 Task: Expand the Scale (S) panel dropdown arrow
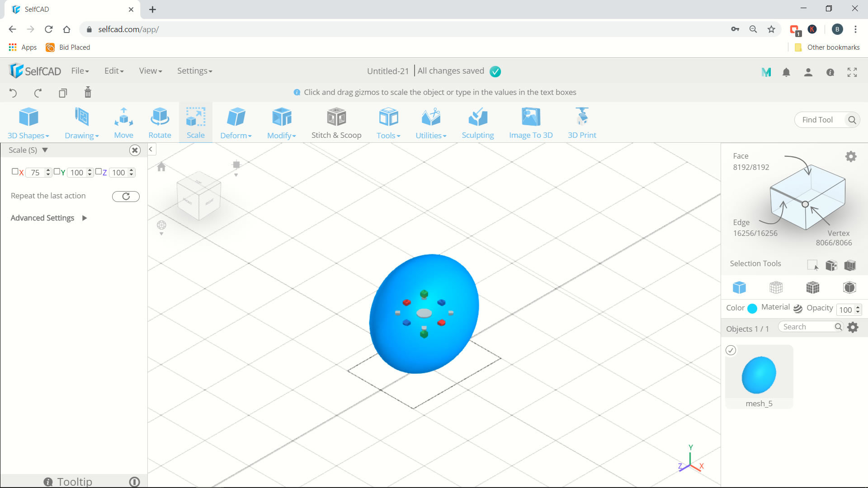coord(45,150)
